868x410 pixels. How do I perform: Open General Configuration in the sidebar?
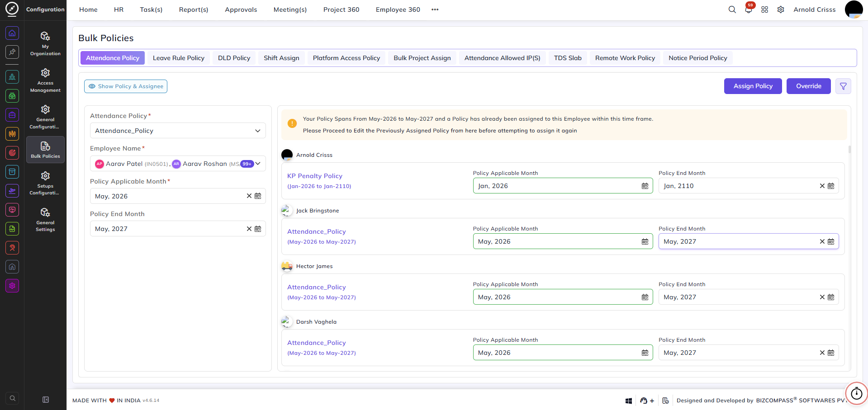click(45, 117)
